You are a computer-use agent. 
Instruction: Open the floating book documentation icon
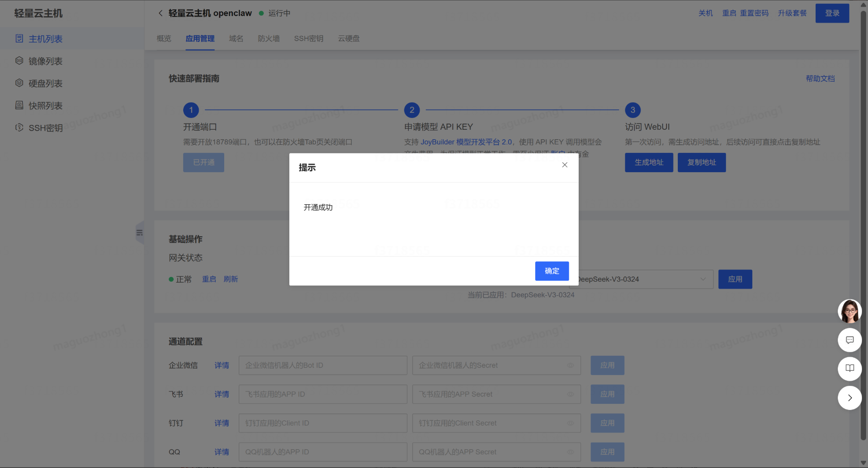(x=850, y=368)
